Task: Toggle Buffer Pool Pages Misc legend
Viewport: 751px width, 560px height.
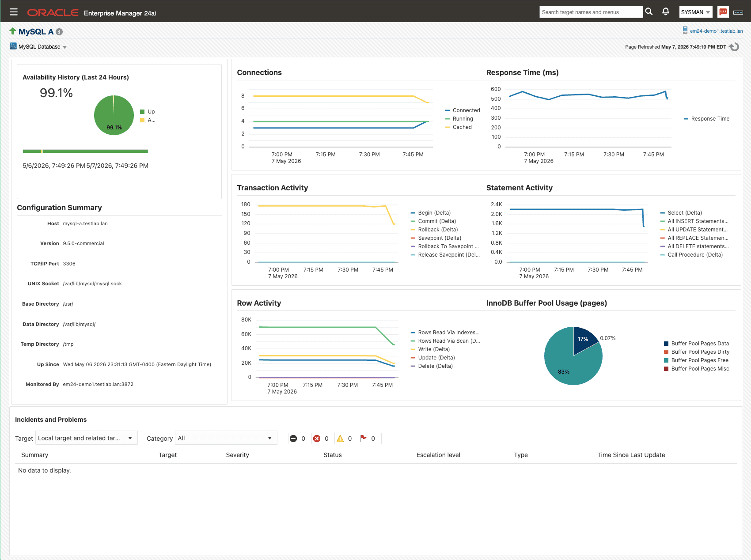Action: [697, 369]
